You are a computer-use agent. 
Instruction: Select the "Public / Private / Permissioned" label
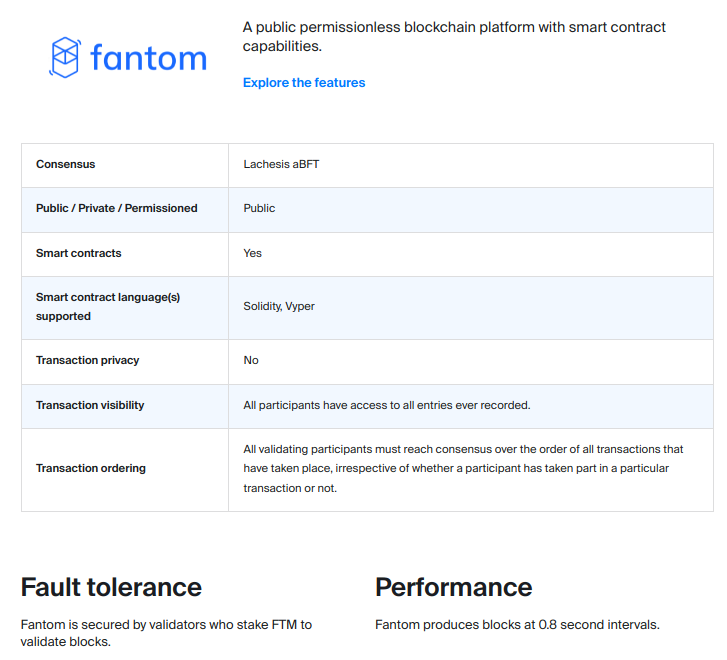(117, 208)
